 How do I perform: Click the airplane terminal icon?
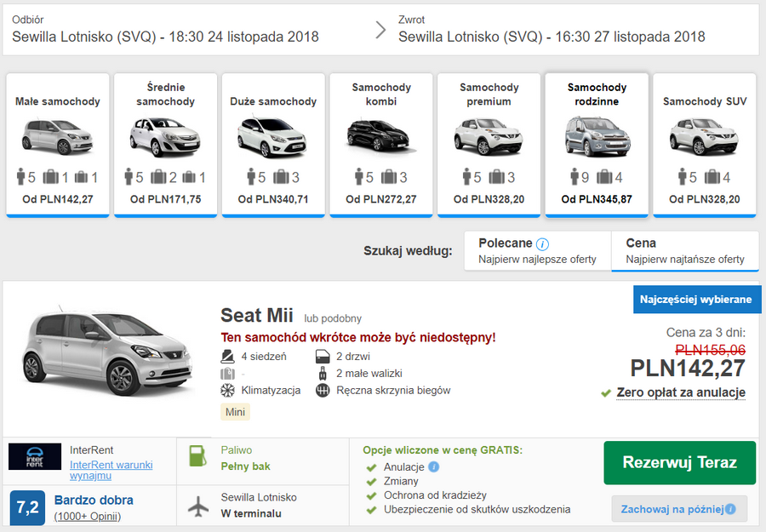(198, 506)
